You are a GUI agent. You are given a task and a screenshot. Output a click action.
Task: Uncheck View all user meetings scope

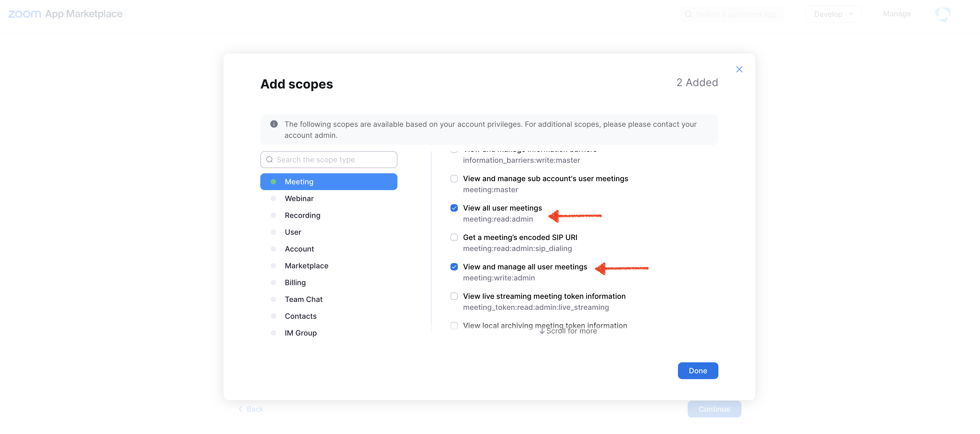(x=454, y=208)
